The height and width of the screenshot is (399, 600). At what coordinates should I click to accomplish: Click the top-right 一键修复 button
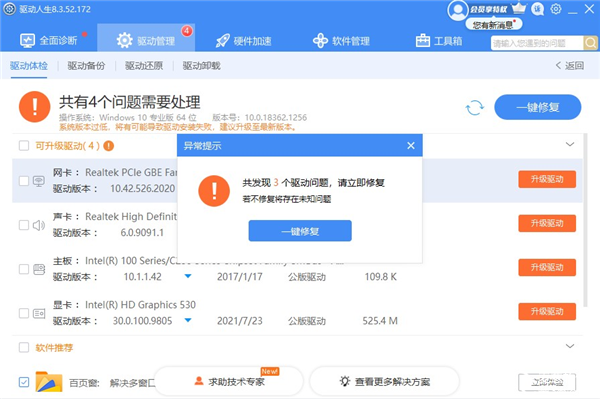coord(537,107)
